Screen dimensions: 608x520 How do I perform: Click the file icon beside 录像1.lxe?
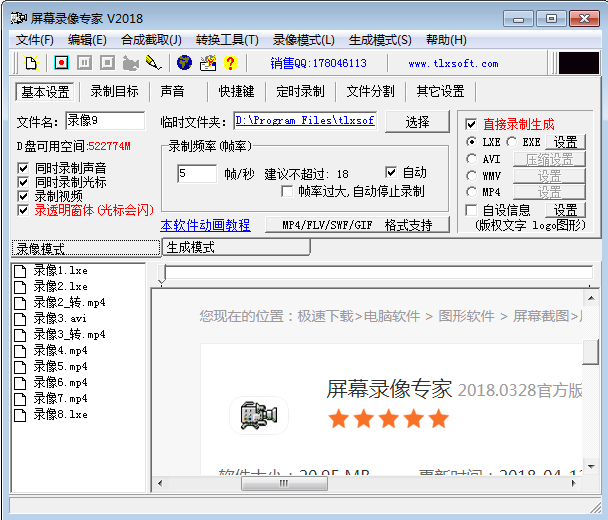[20, 271]
